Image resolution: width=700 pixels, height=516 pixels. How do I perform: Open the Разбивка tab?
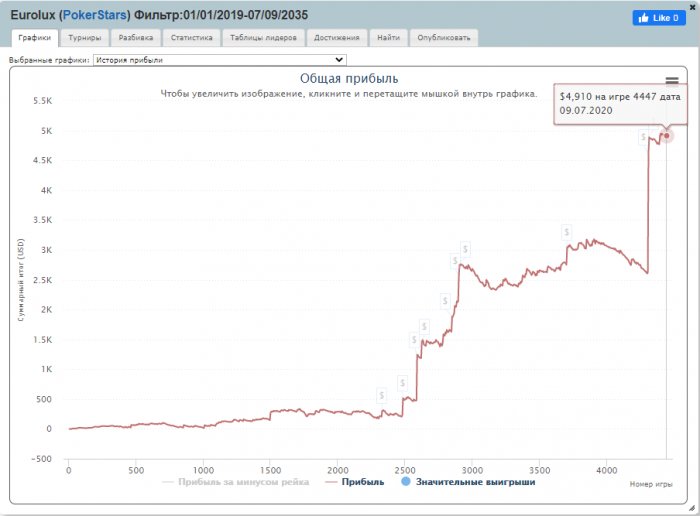(x=136, y=37)
